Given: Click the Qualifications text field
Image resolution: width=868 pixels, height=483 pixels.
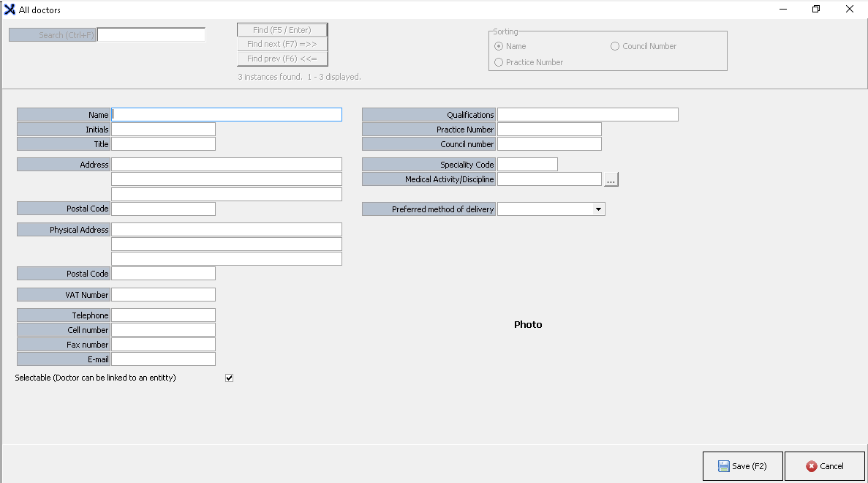Looking at the screenshot, I should 587,115.
